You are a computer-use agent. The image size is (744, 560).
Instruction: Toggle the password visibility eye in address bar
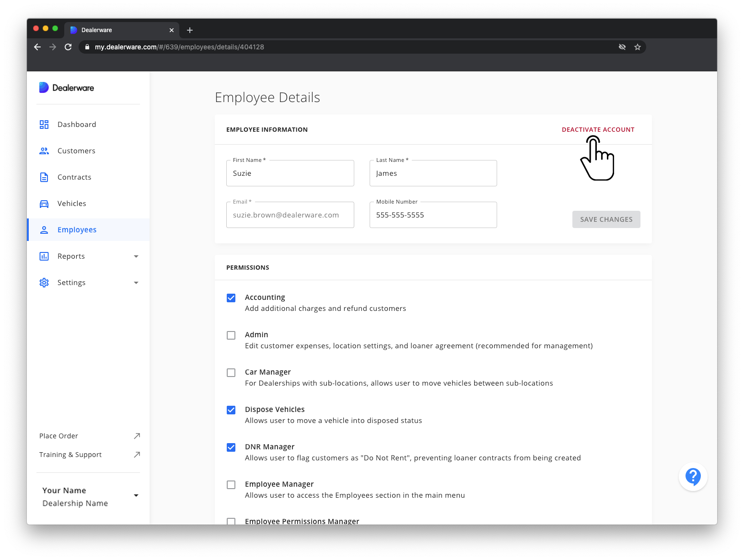coord(622,47)
